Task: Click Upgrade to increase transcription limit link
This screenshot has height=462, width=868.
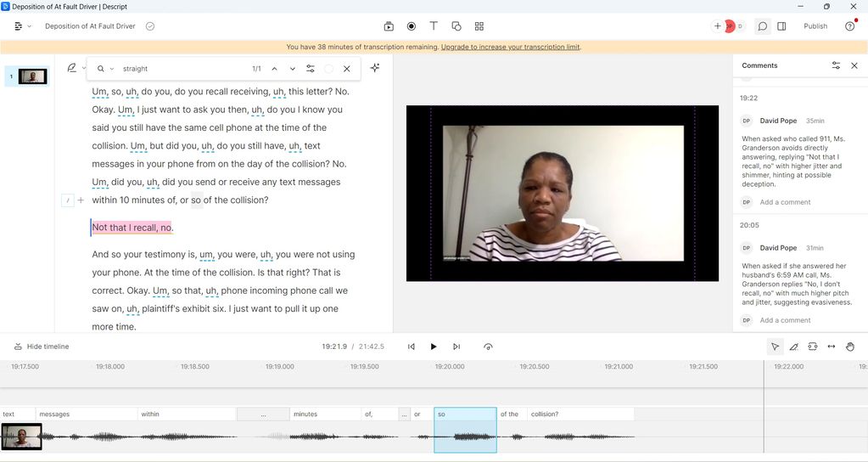Action: (x=510, y=48)
